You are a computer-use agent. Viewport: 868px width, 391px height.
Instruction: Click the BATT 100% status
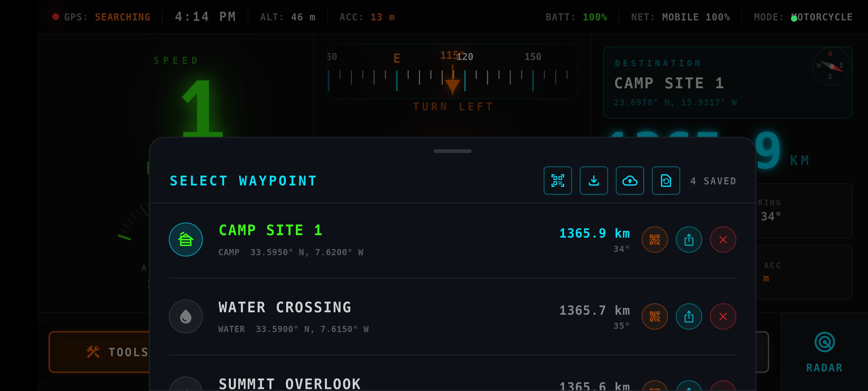click(576, 17)
